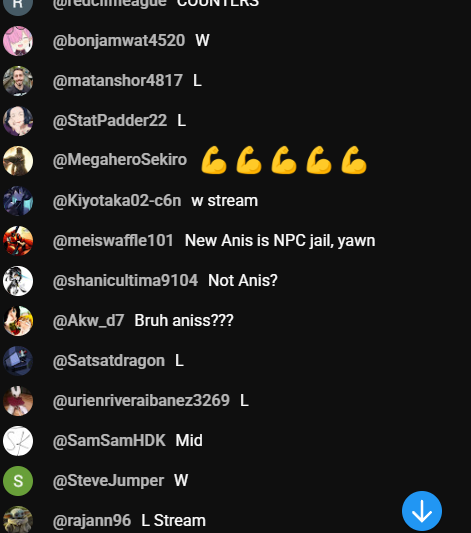Click @Kiyotaka02-c6n's profile picture

[18, 201]
